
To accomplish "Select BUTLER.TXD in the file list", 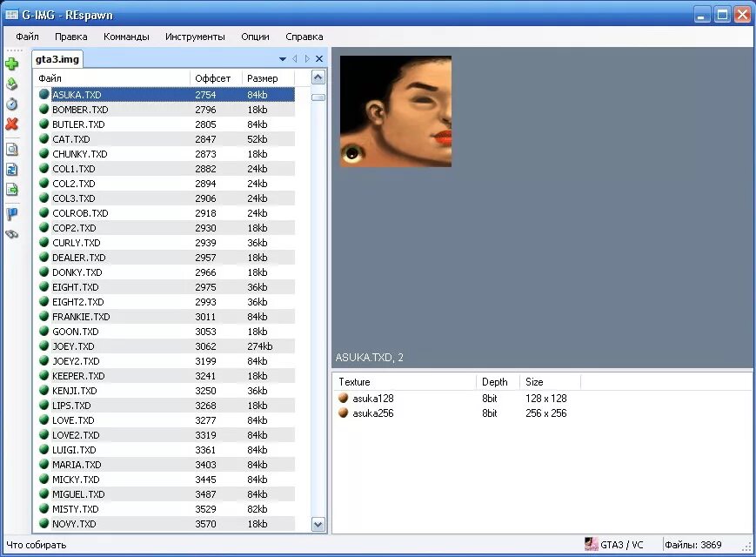I will (x=164, y=124).
